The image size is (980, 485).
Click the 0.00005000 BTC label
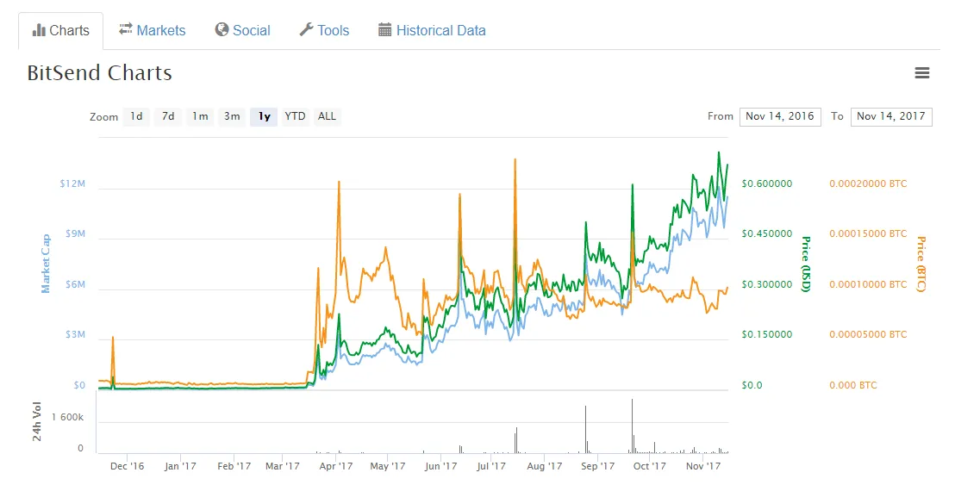tap(867, 334)
